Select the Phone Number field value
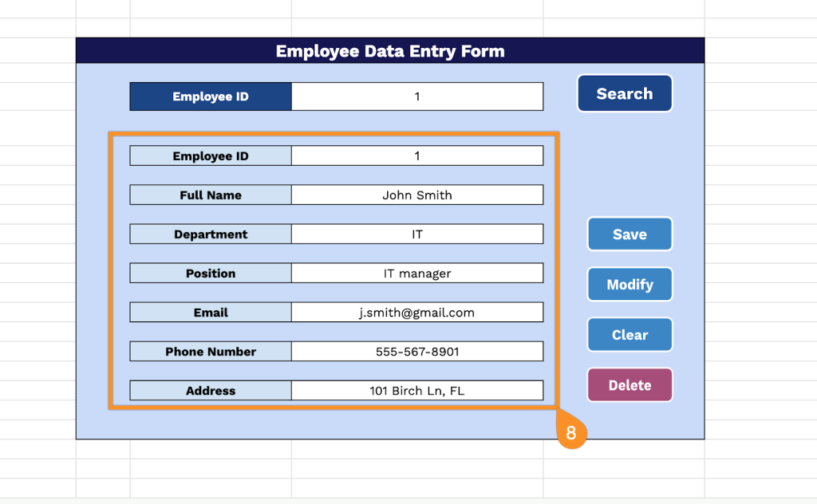The image size is (817, 504). point(416,352)
